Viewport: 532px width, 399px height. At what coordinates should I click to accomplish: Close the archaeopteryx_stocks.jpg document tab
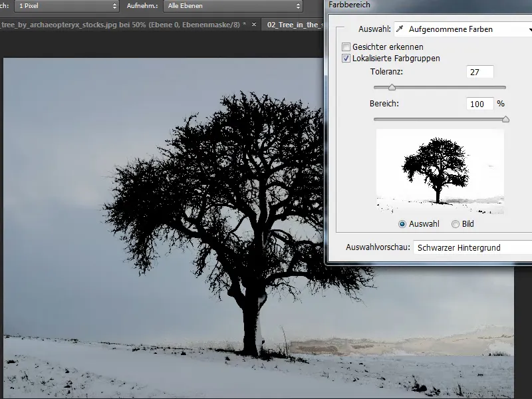(254, 25)
